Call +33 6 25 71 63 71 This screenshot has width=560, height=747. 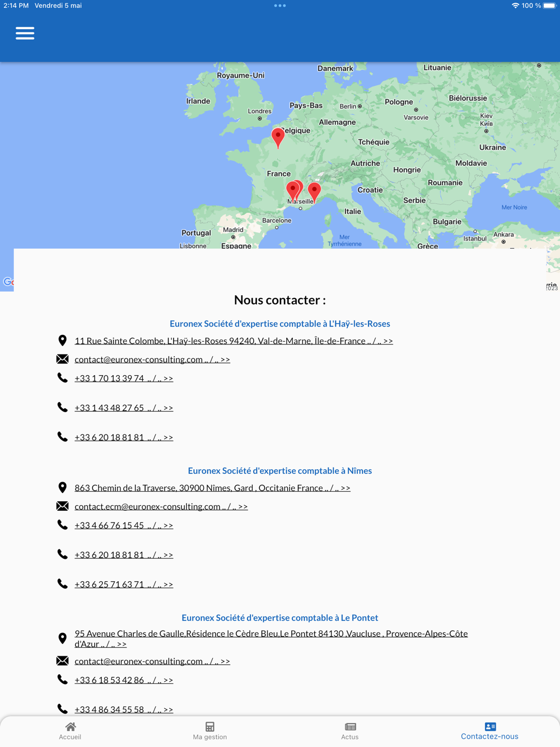pos(124,584)
